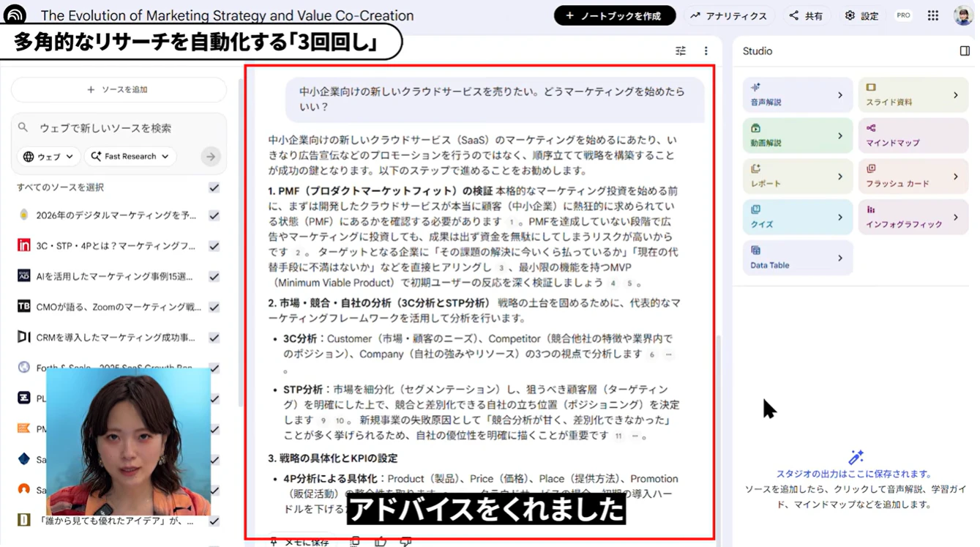This screenshot has height=547, width=980.
Task: Click the 動画解説 video icon
Action: (x=755, y=128)
